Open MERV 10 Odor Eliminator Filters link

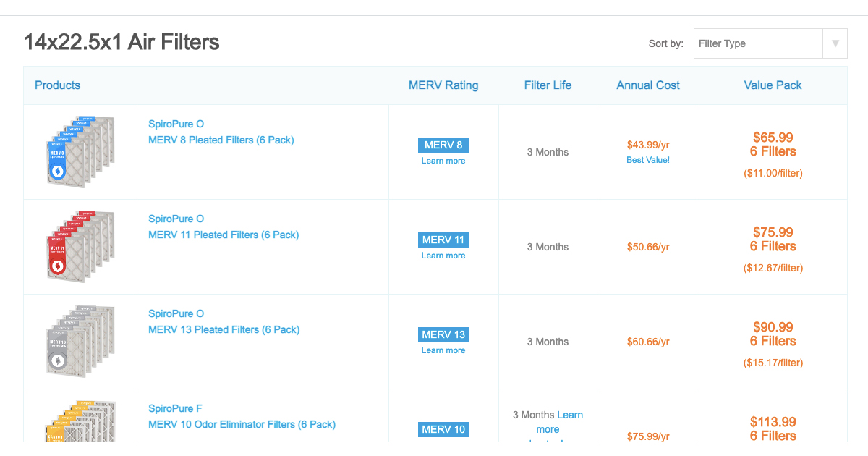pyautogui.click(x=242, y=424)
